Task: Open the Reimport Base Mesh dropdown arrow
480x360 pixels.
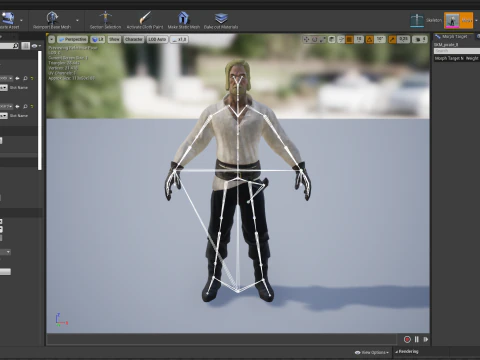Action: tap(77, 20)
